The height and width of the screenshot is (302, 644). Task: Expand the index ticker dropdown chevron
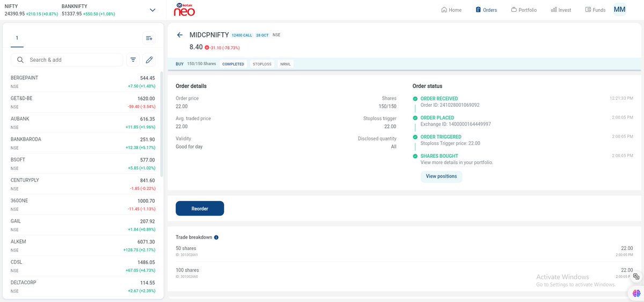tap(152, 10)
